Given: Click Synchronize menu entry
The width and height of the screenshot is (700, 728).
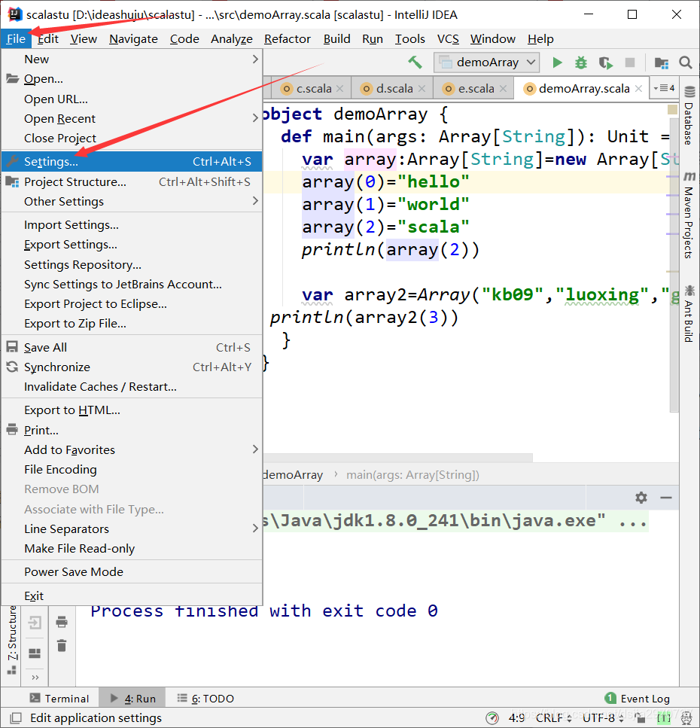Looking at the screenshot, I should point(132,367).
